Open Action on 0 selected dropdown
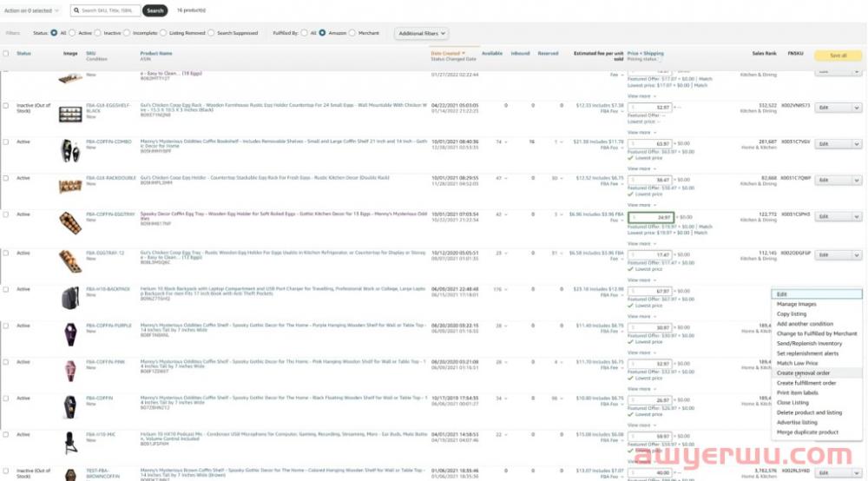868x481 pixels. (x=31, y=10)
